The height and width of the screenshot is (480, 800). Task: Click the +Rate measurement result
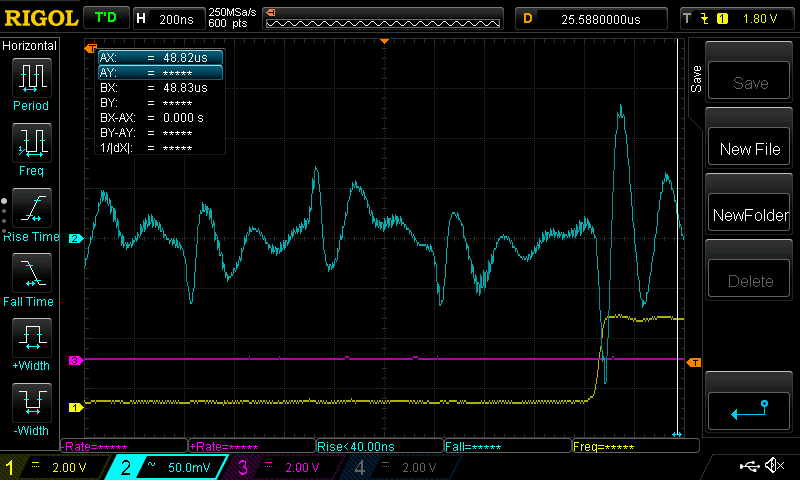[252, 446]
